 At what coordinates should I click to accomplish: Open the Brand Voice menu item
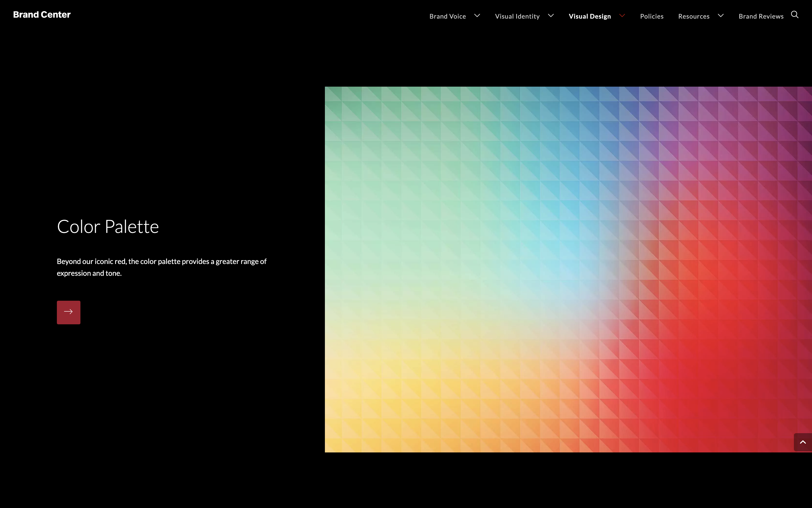(448, 16)
